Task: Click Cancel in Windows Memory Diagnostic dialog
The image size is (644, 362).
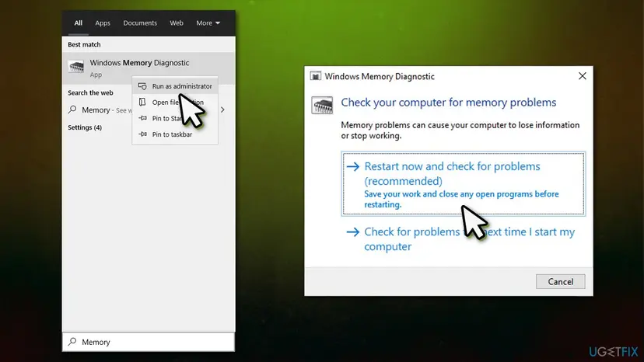Action: [560, 281]
